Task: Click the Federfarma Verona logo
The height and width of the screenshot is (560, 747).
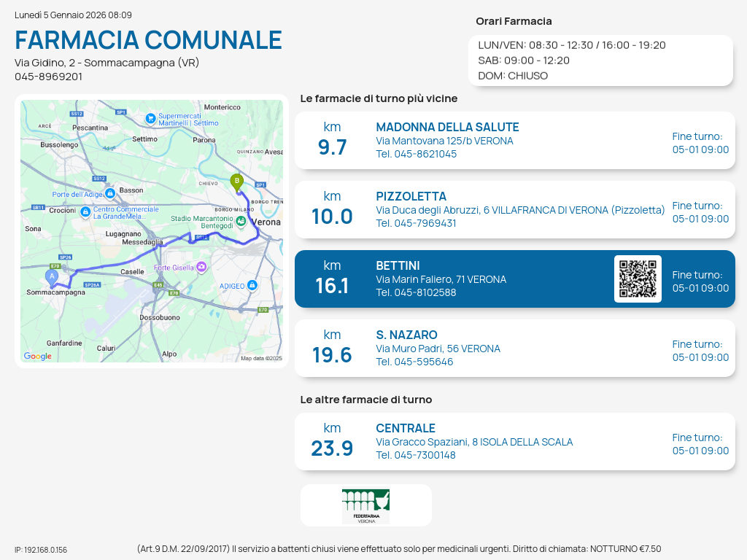Action: coord(365,505)
